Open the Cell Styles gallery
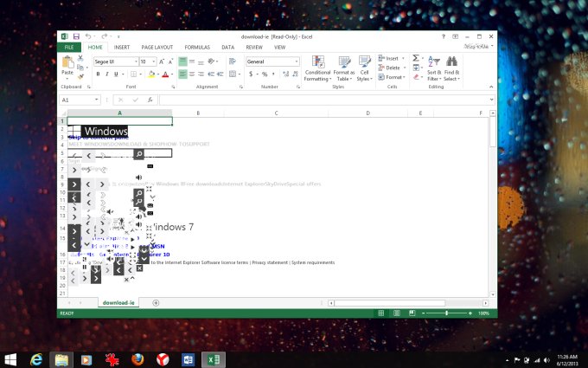588x368 pixels. click(364, 68)
